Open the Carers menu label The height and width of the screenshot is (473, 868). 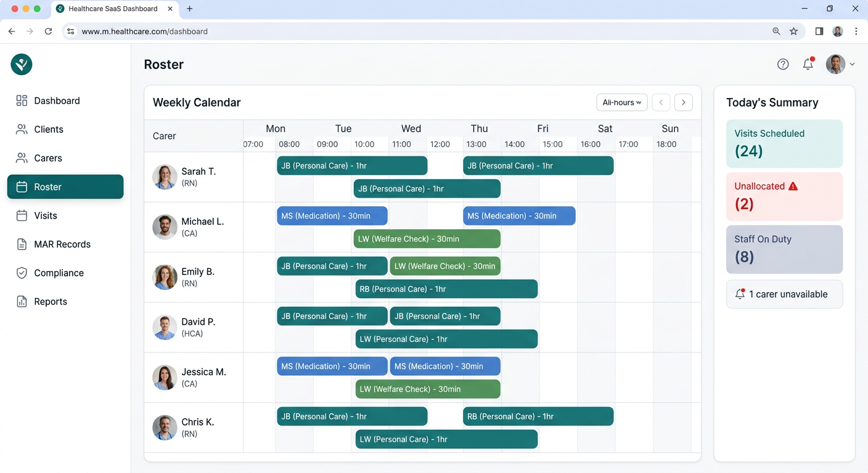(x=48, y=158)
